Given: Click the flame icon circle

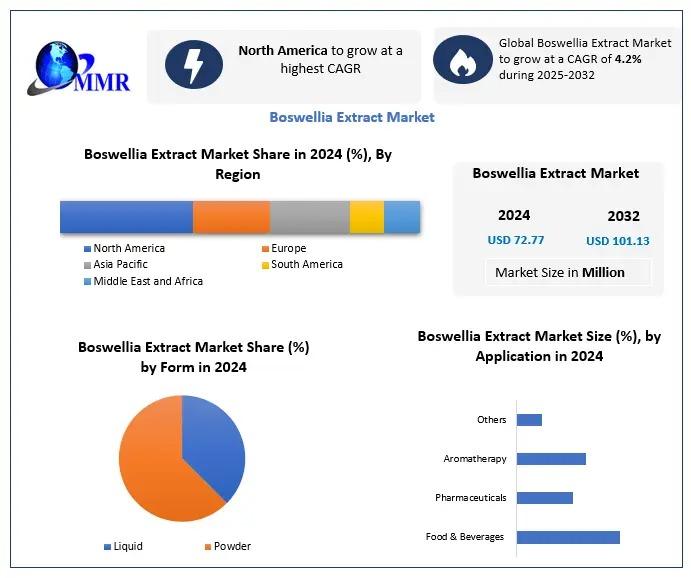Looking at the screenshot, I should pos(462,60).
